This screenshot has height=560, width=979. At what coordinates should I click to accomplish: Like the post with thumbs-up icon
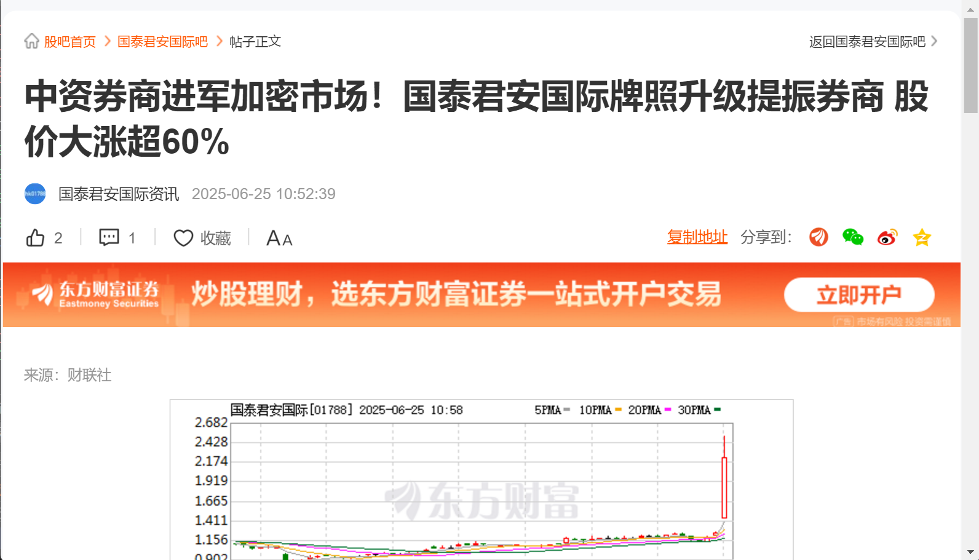pos(35,238)
